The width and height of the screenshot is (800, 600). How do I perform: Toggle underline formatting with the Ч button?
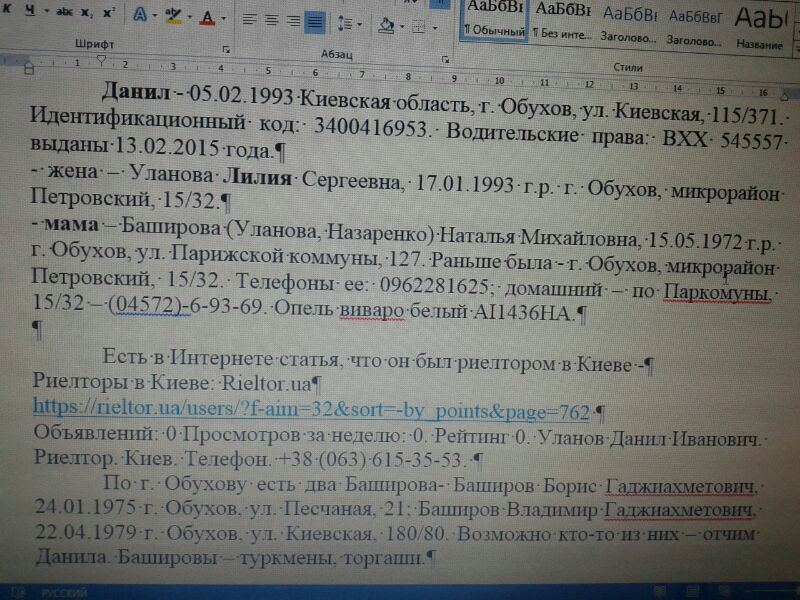pos(29,11)
